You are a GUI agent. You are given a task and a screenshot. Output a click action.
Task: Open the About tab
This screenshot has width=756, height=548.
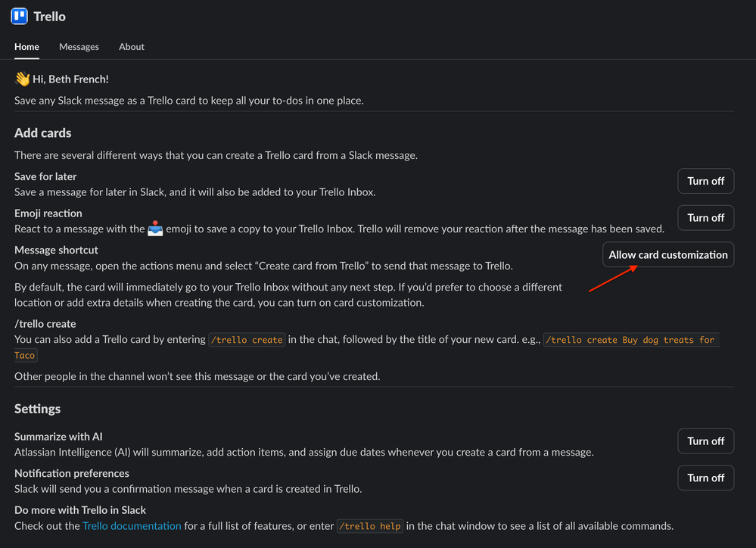click(131, 47)
